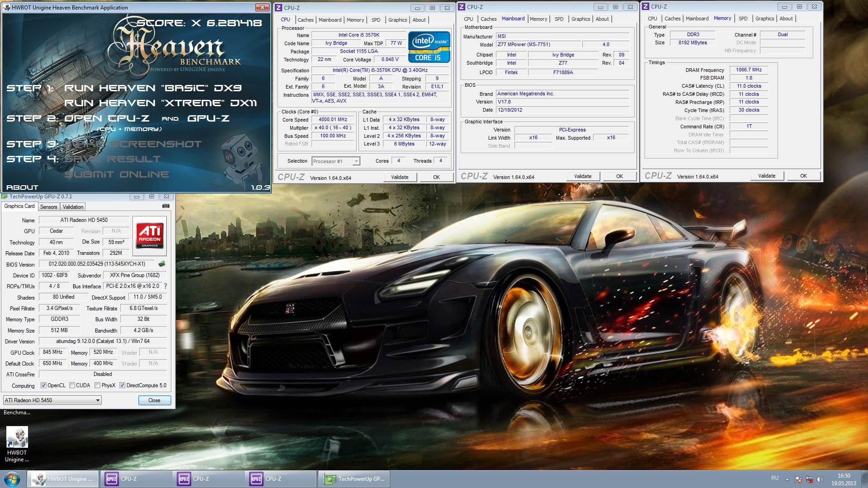868x488 pixels.
Task: Click OK in the first CPU-Z window
Action: pos(436,177)
